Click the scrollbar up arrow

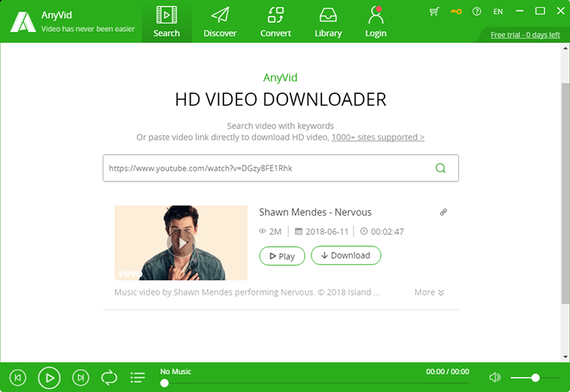[x=565, y=48]
